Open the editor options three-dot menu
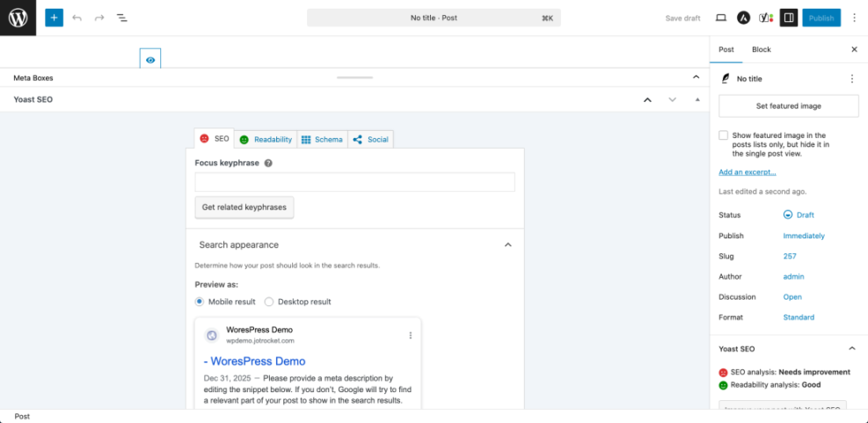 pos(854,18)
